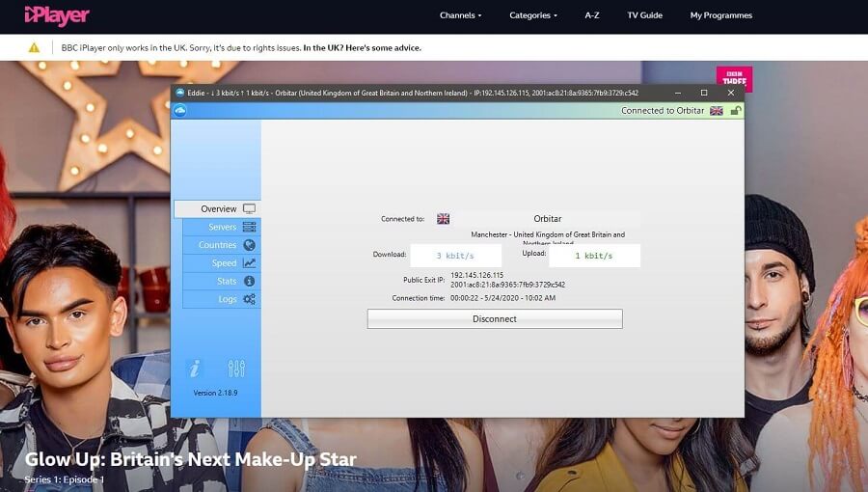868x492 pixels.
Task: Click the IPv6 public exit address
Action: tap(507, 285)
